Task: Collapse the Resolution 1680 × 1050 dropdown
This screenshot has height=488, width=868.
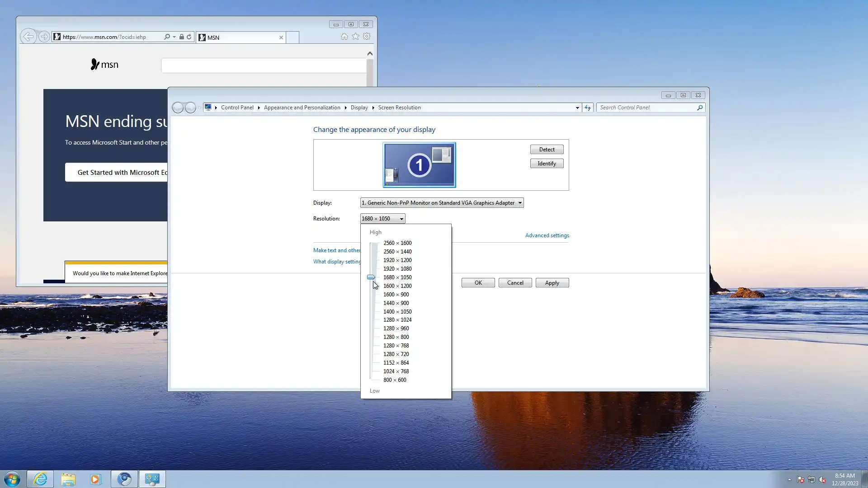Action: pyautogui.click(x=382, y=219)
